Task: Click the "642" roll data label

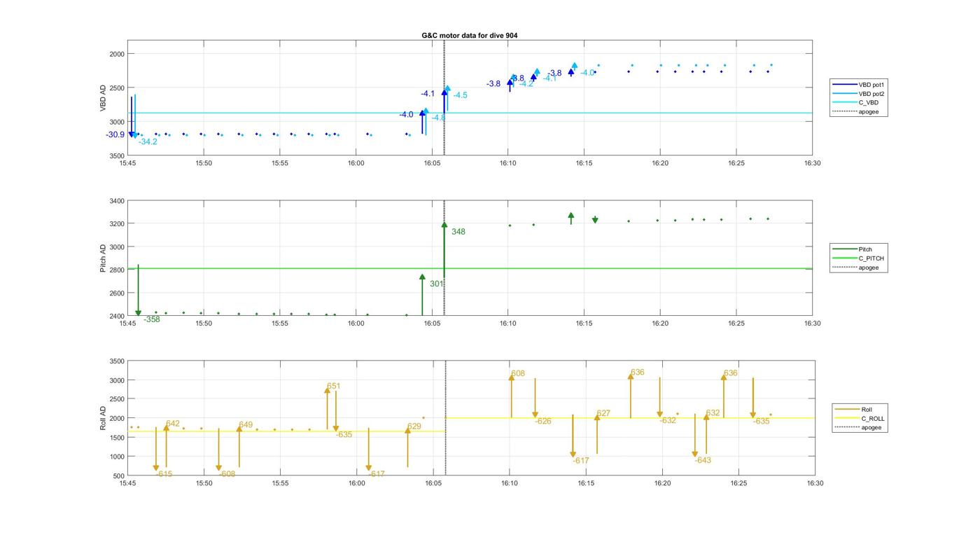Action: (x=173, y=424)
